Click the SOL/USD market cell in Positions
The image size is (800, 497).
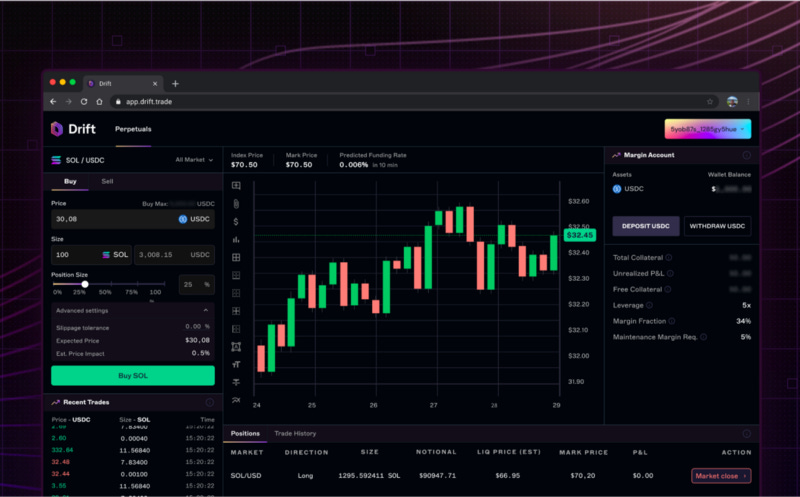click(x=245, y=476)
